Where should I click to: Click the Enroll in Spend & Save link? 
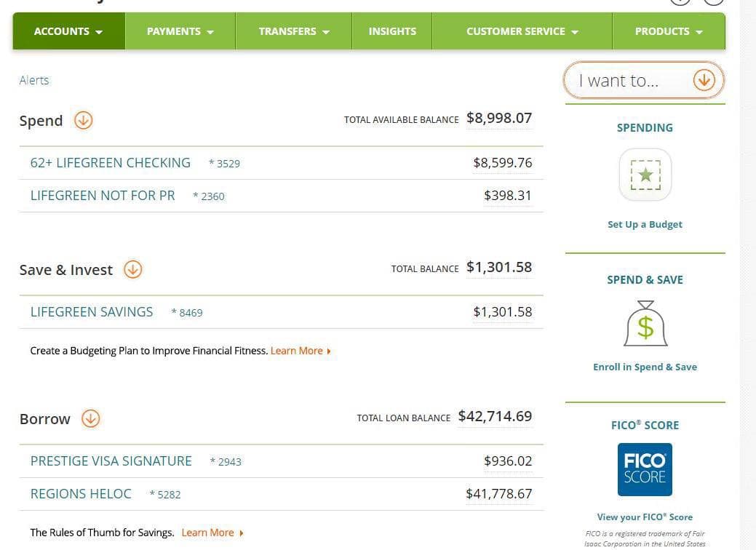pos(645,367)
